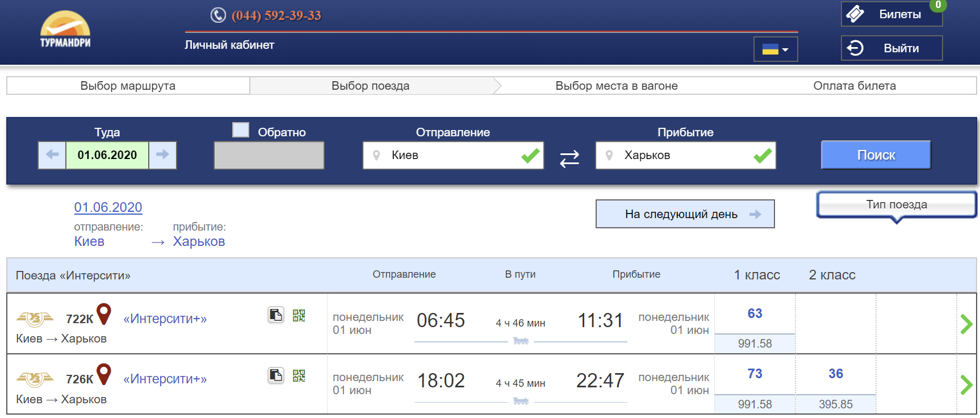Click the QR code icon for train 726К
The height and width of the screenshot is (418, 980).
click(x=299, y=375)
